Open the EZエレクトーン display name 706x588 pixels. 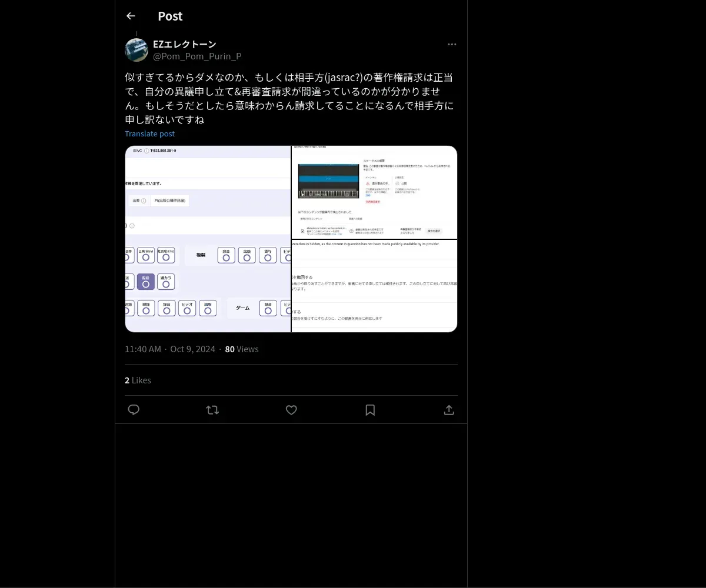185,44
